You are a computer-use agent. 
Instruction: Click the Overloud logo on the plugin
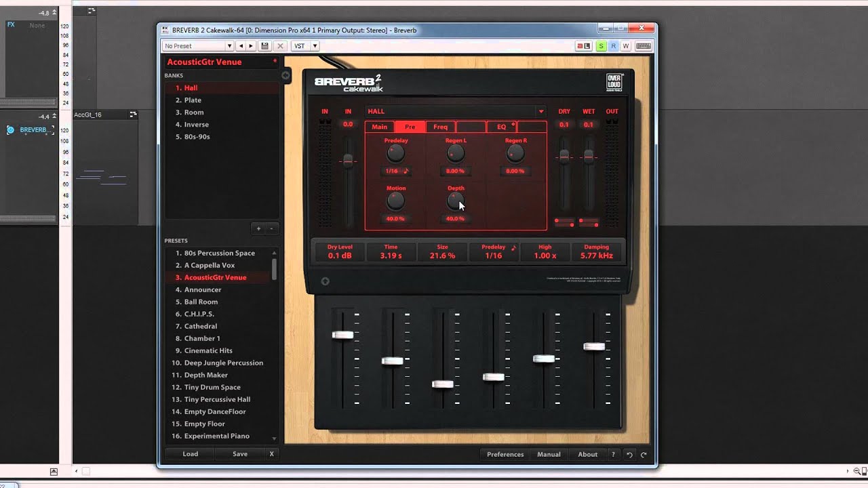tap(614, 82)
